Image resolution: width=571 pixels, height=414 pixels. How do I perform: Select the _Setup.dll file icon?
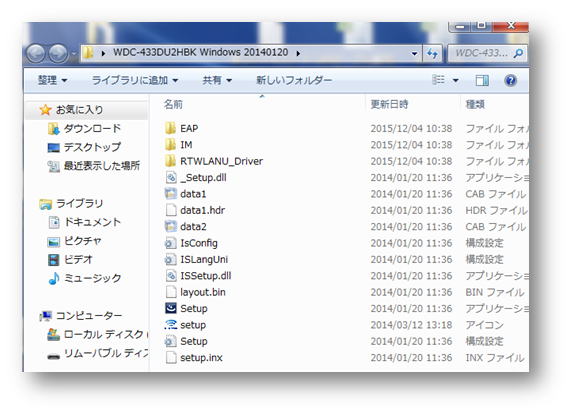[171, 177]
